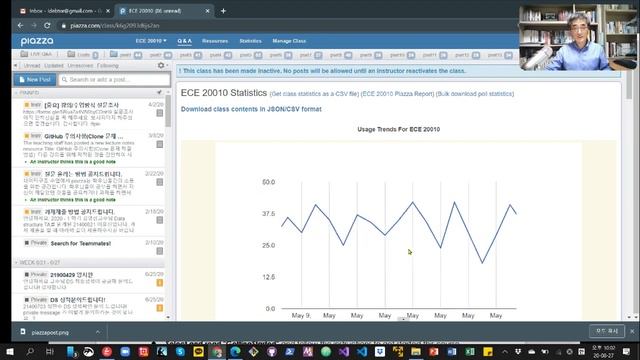This screenshot has width=640, height=360.
Task: Open Sticky Notes from the taskbar
Action: 488,351
